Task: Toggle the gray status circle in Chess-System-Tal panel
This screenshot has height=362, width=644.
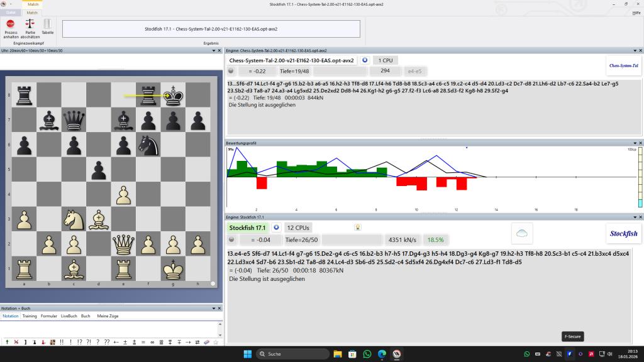Action: (231, 71)
